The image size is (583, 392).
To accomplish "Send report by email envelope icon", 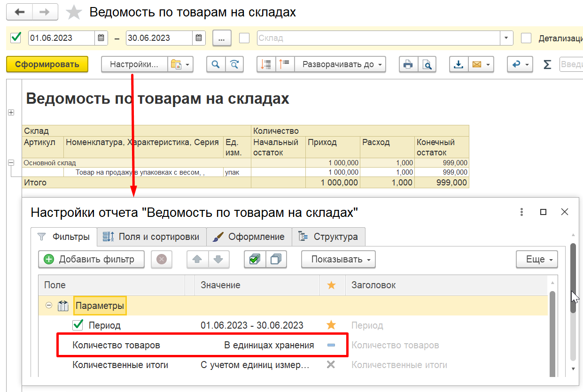I will point(477,64).
